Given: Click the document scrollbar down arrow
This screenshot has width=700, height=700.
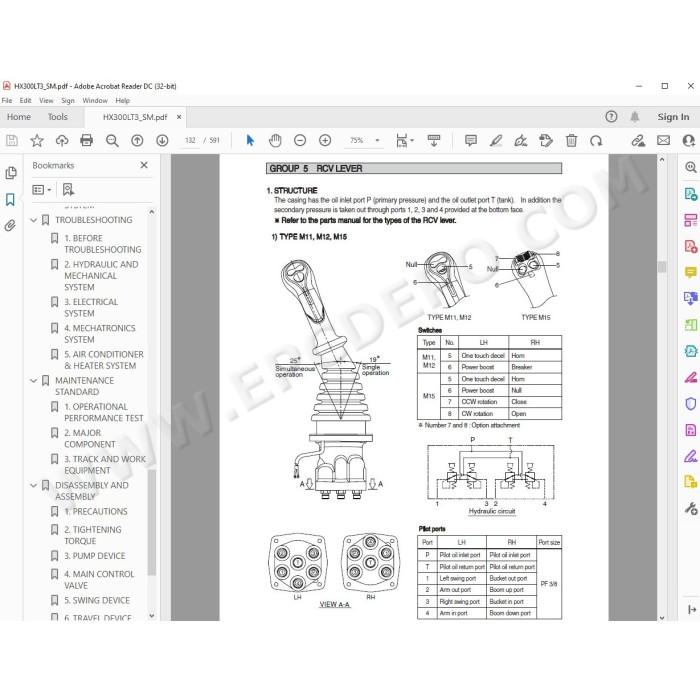Looking at the screenshot, I should click(x=662, y=617).
